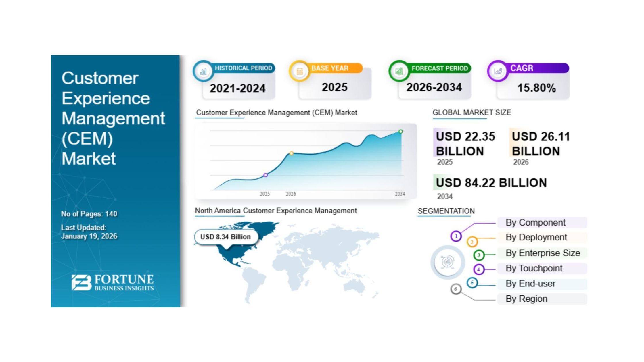Select By Enterprise Size segment
The width and height of the screenshot is (644, 362).
(x=543, y=253)
